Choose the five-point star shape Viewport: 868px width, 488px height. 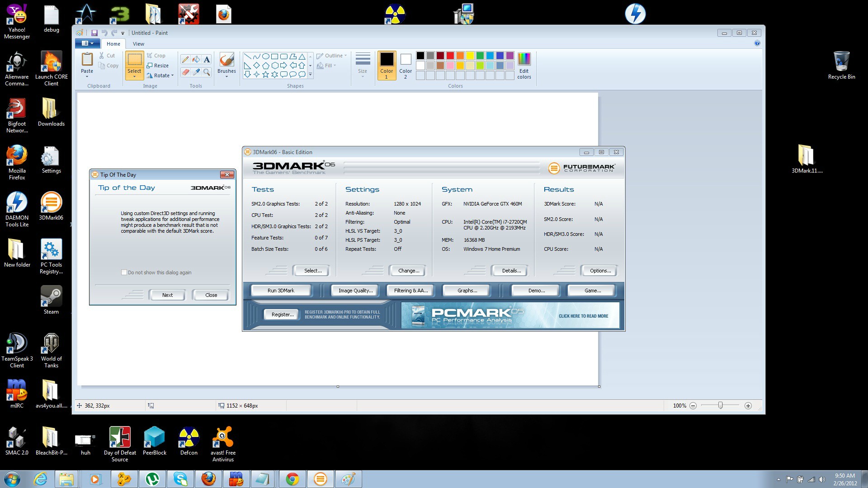tap(265, 74)
